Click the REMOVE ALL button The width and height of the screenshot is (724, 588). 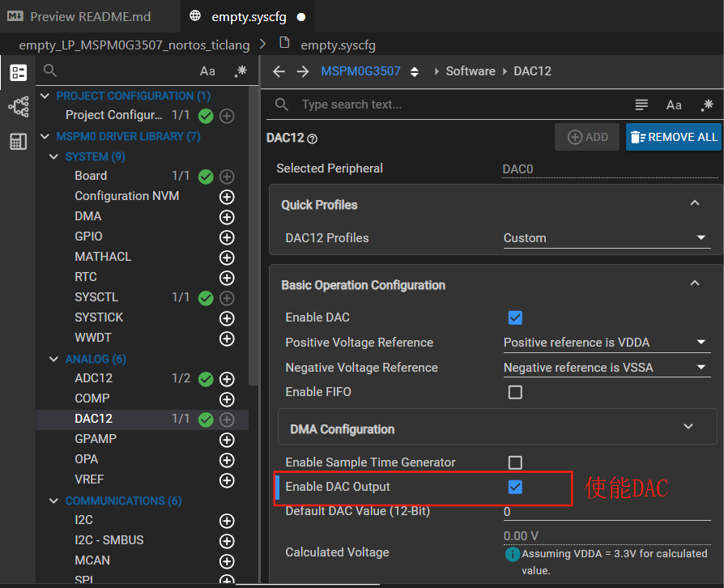(x=673, y=137)
